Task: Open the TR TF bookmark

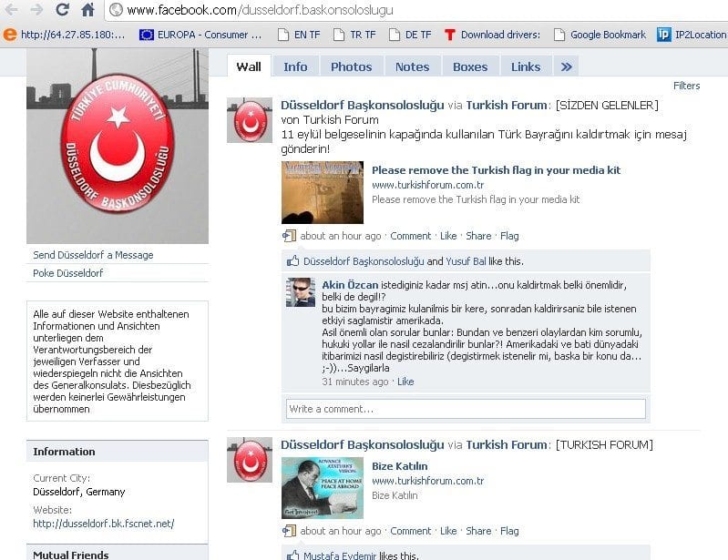Action: (354, 35)
